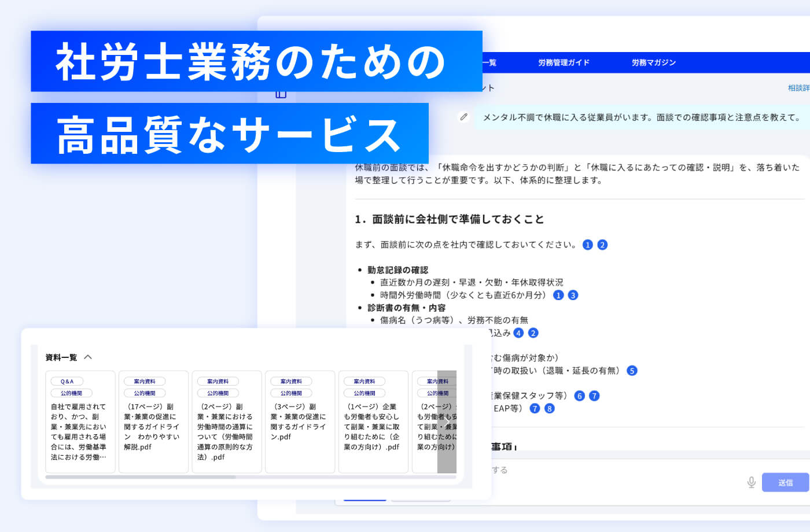The width and height of the screenshot is (810, 532).
Task: Toggle the sidebar panel icon below the banner
Action: coord(281,94)
